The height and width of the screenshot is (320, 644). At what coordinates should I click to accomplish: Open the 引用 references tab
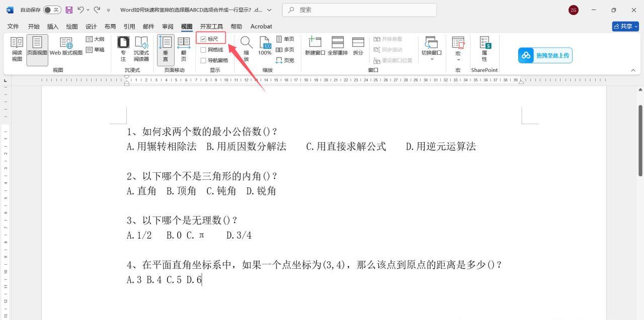click(x=129, y=26)
